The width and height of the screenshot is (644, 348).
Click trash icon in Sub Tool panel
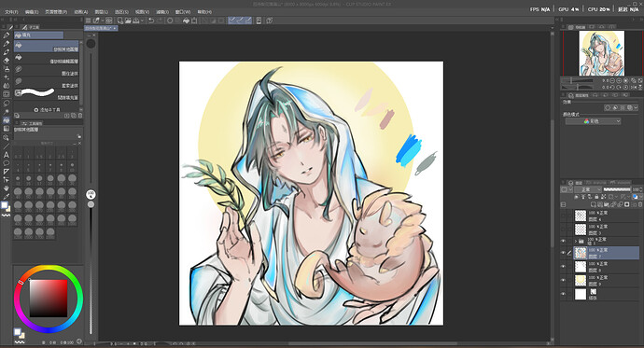(x=80, y=116)
